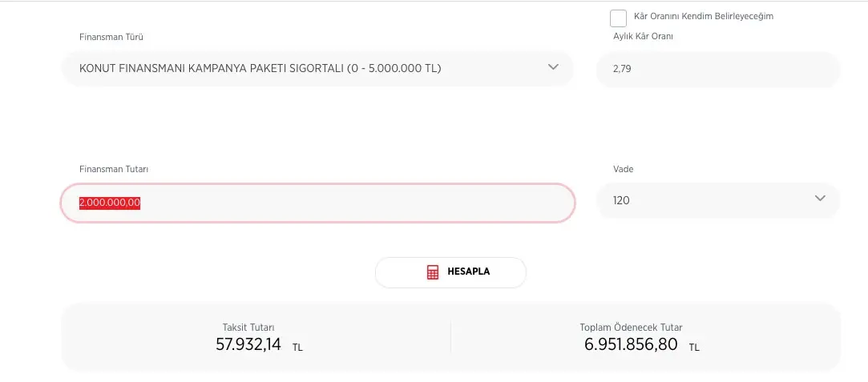This screenshot has height=382, width=868.
Task: Focus the Aylık Kâr Oranı field showing 2,79
Action: [x=717, y=70]
